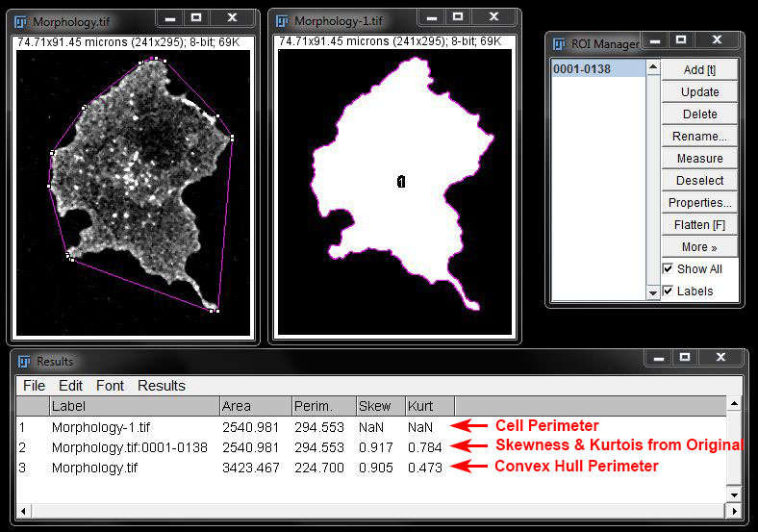Click the Deselect button
The height and width of the screenshot is (532, 758).
tap(699, 181)
